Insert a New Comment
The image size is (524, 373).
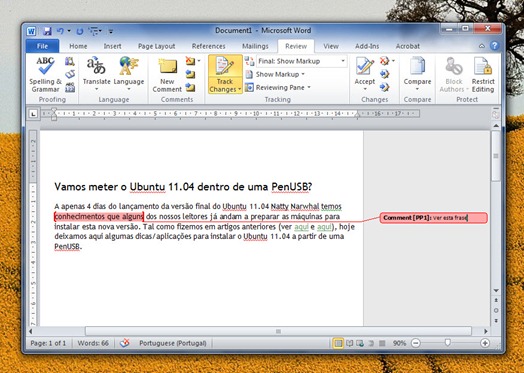(x=167, y=75)
